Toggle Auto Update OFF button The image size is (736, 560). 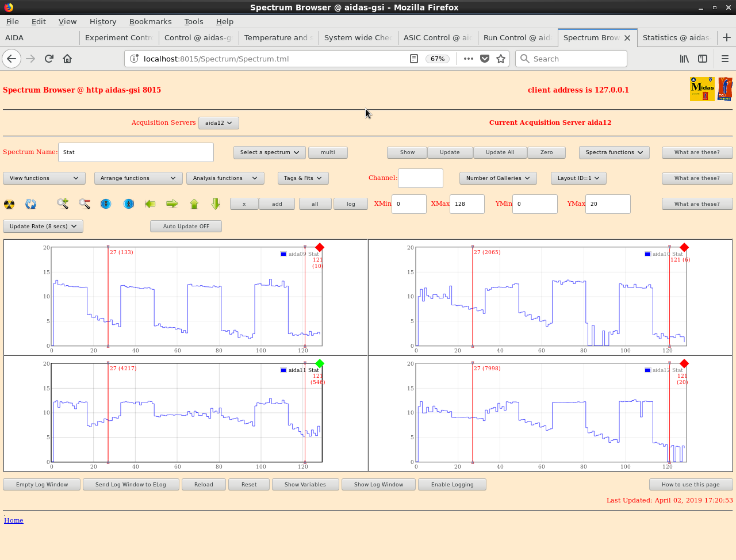pos(186,227)
